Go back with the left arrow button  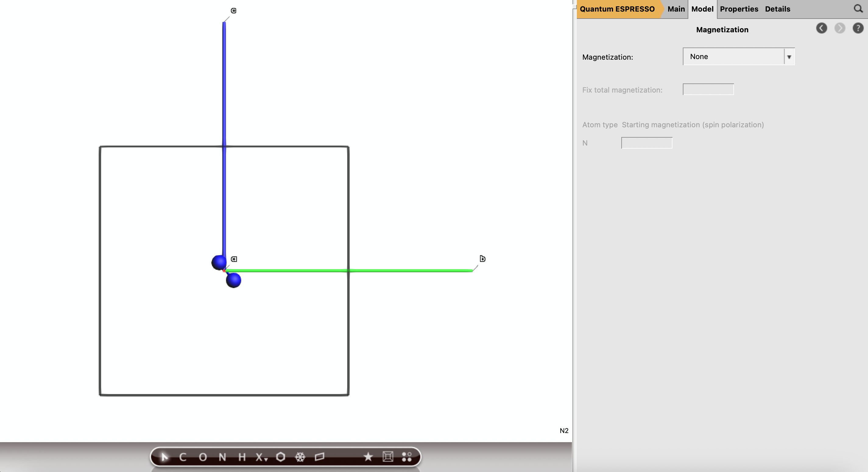pyautogui.click(x=821, y=28)
